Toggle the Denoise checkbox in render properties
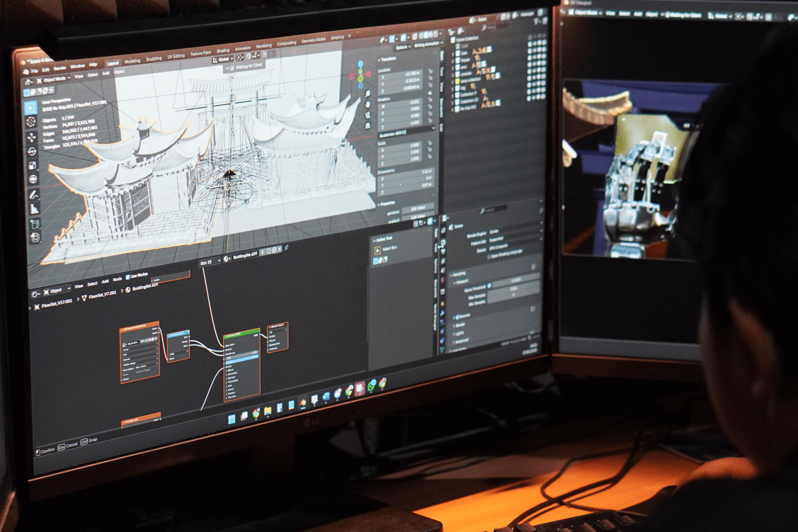This screenshot has height=532, width=798. [457, 316]
